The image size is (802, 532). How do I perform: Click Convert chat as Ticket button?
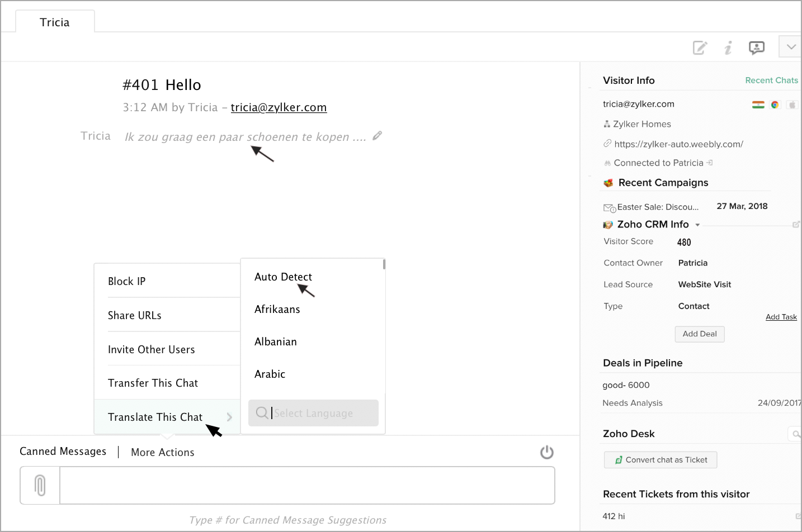click(661, 460)
